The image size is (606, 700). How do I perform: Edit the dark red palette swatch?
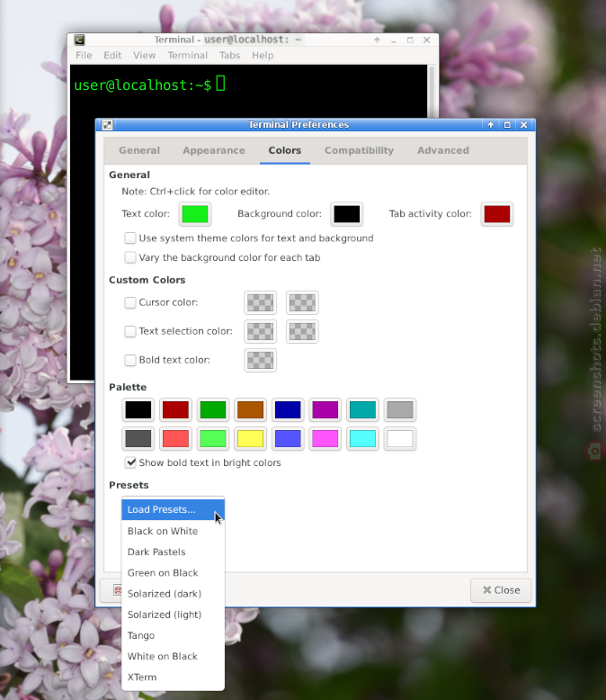point(175,409)
